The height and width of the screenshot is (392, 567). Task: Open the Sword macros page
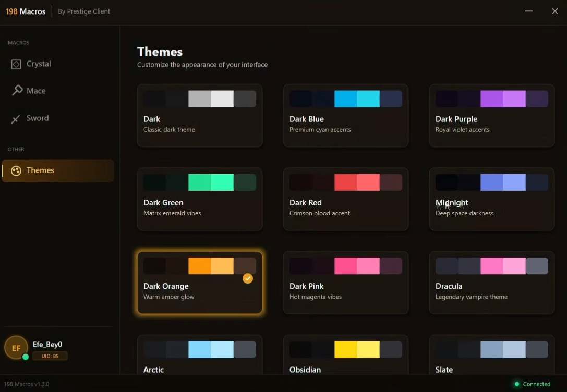click(38, 118)
